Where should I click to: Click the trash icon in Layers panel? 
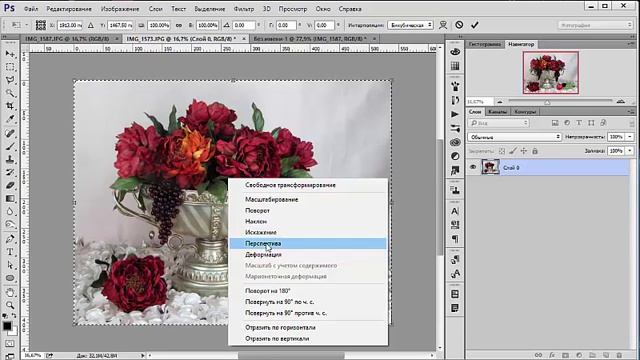pos(619,356)
